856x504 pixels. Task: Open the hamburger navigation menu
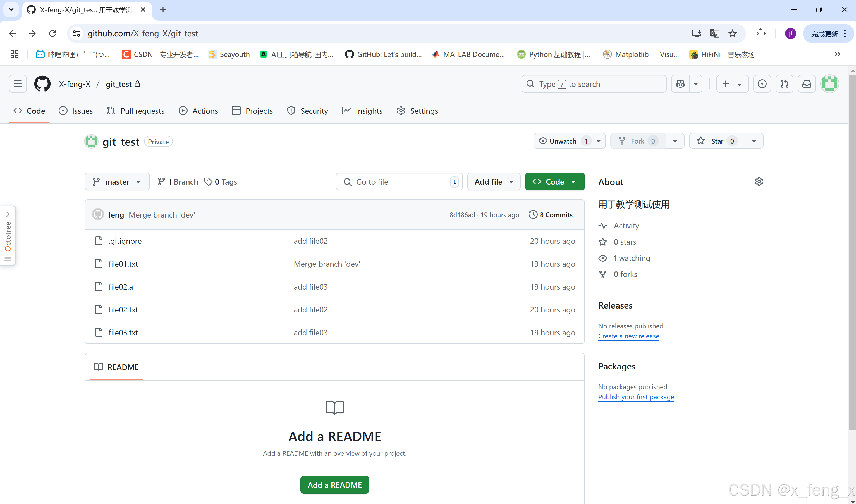point(18,84)
